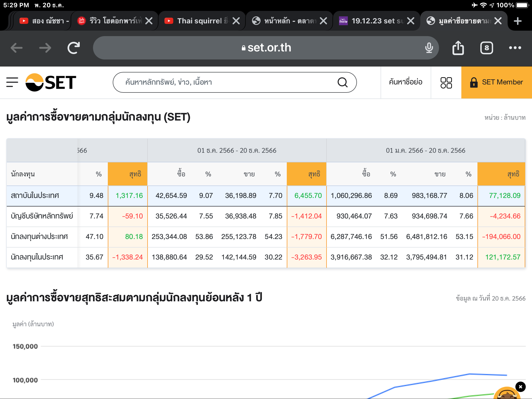Go back with the left arrow

(x=17, y=48)
